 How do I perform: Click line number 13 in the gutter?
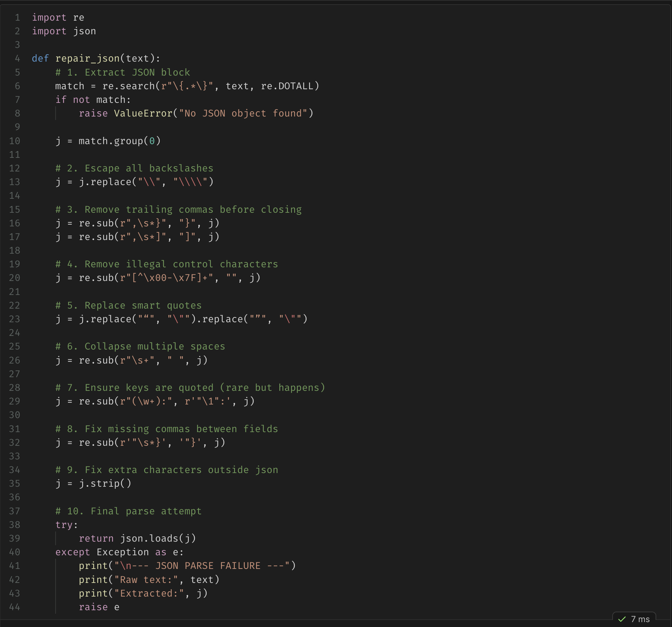[x=15, y=182]
